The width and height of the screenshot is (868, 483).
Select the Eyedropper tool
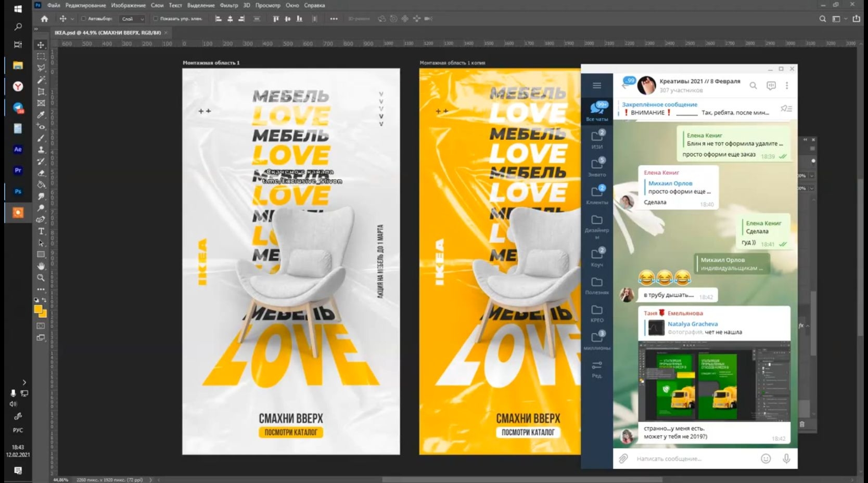tap(41, 115)
